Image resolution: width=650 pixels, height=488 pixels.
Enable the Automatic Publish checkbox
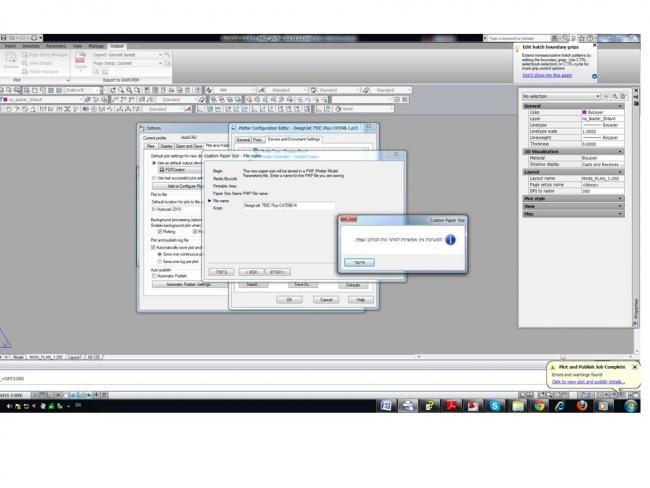click(x=154, y=276)
